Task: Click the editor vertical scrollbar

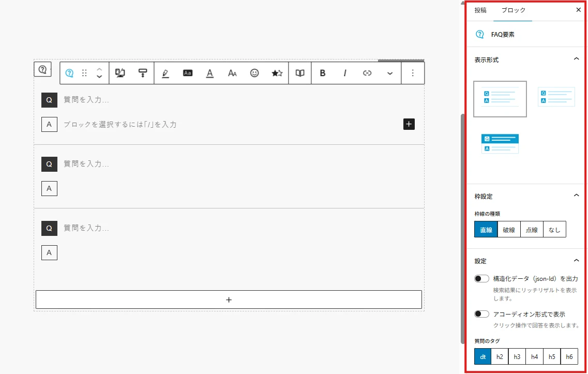Action: click(463, 228)
